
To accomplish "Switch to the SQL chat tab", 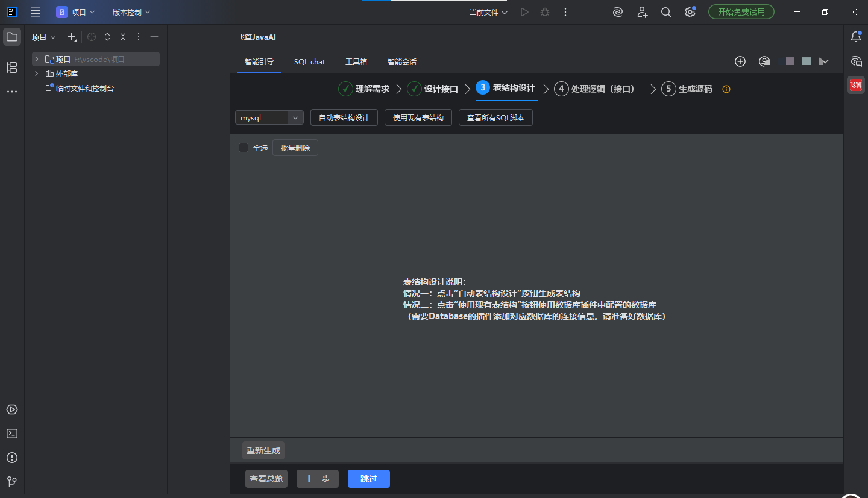I will (x=310, y=61).
